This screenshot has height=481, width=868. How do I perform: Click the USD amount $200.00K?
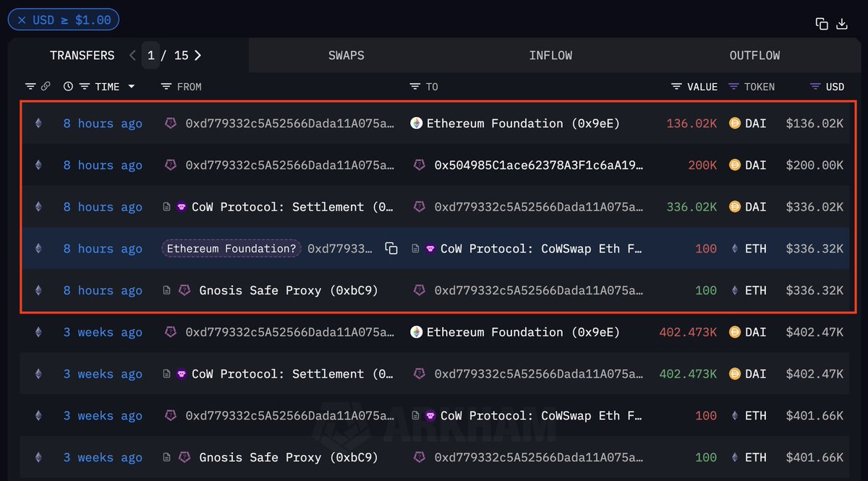pyautogui.click(x=814, y=166)
